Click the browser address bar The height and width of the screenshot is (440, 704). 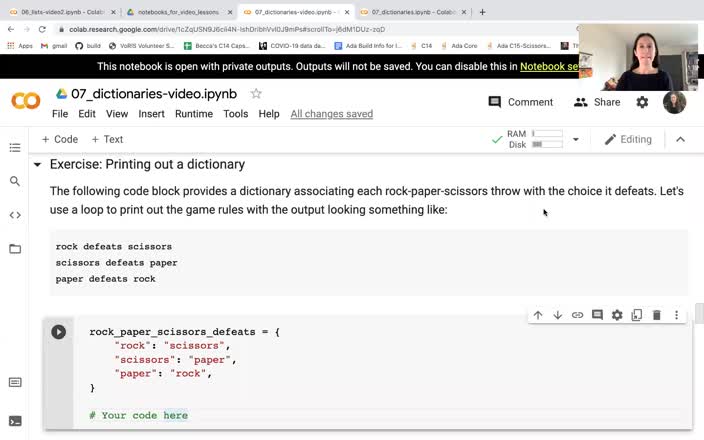point(300,29)
